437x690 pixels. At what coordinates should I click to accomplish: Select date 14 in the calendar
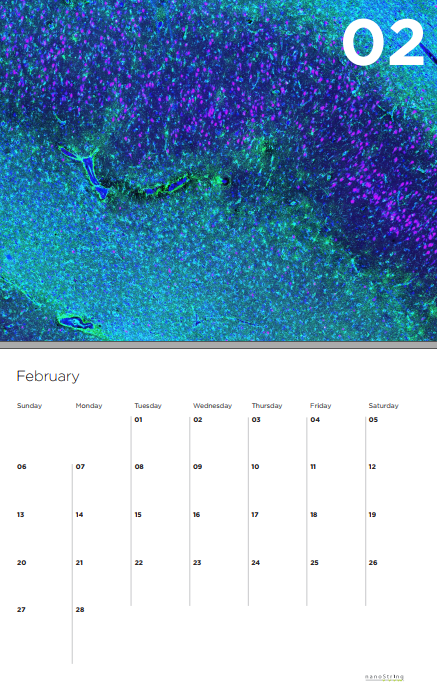coord(79,515)
